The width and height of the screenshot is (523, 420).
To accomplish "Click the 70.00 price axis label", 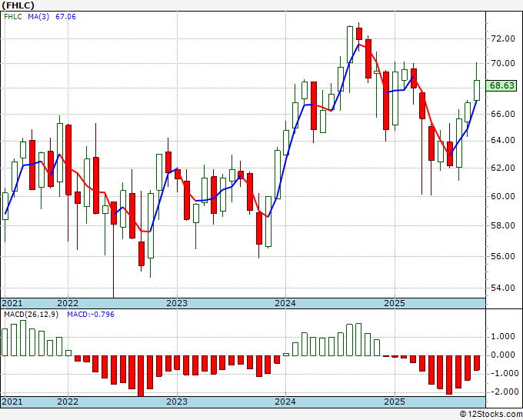I will pyautogui.click(x=503, y=63).
